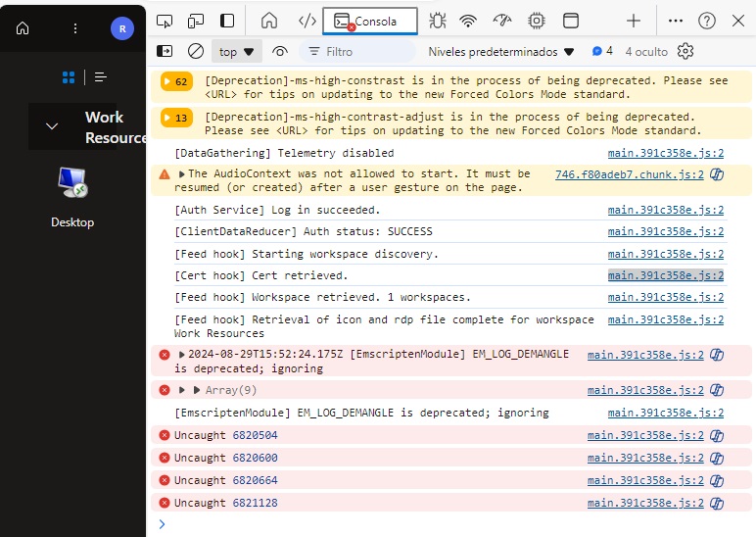Switch to grid view
The height and width of the screenshot is (537, 756).
click(69, 77)
